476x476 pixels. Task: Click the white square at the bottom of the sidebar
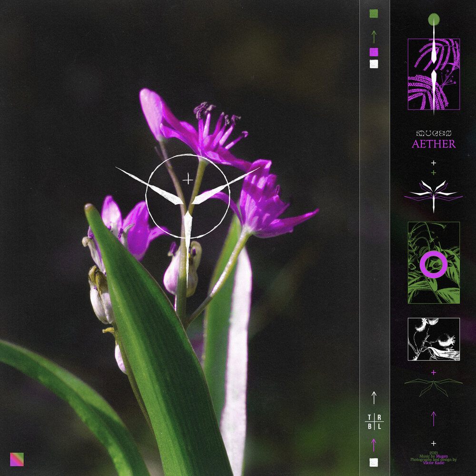click(374, 461)
